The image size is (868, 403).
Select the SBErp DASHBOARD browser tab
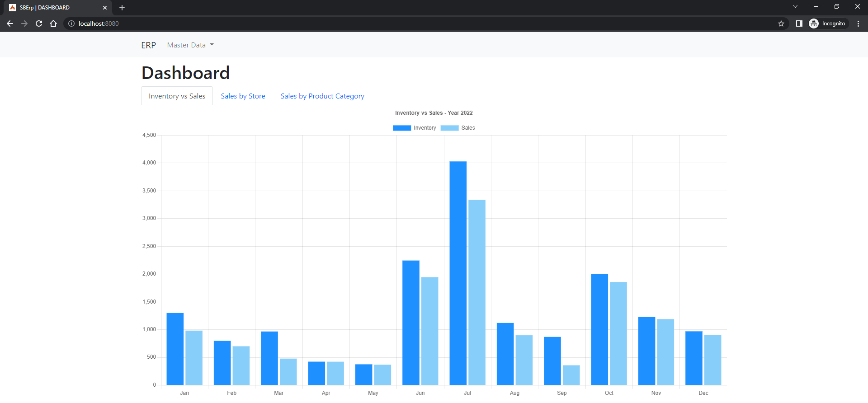[58, 8]
